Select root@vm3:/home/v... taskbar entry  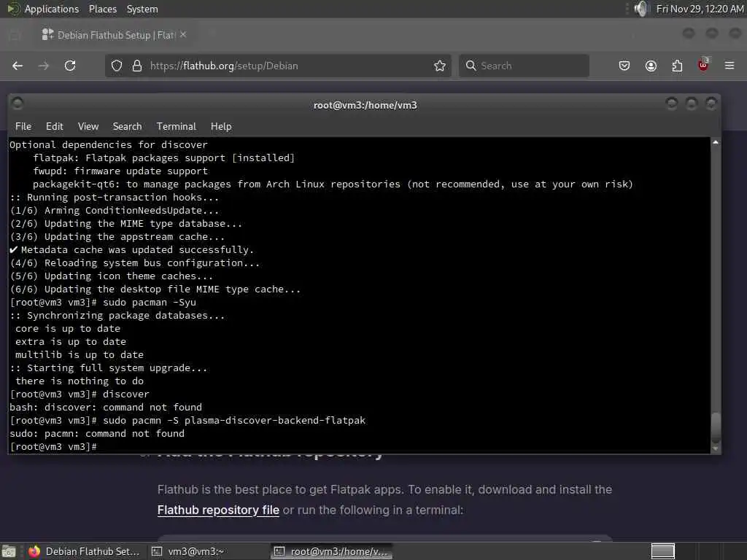(x=332, y=551)
